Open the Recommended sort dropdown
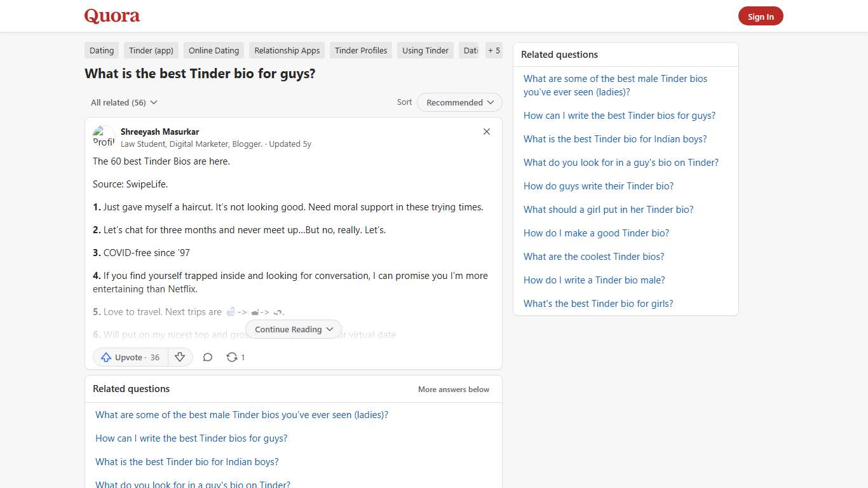Screen dimensions: 868x488 tap(459, 102)
